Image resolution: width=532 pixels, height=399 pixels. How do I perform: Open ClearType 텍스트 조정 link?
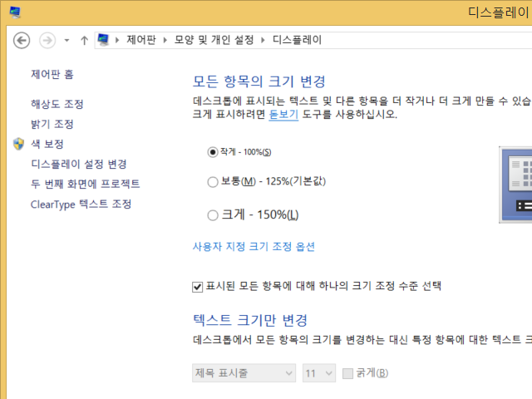(x=81, y=204)
